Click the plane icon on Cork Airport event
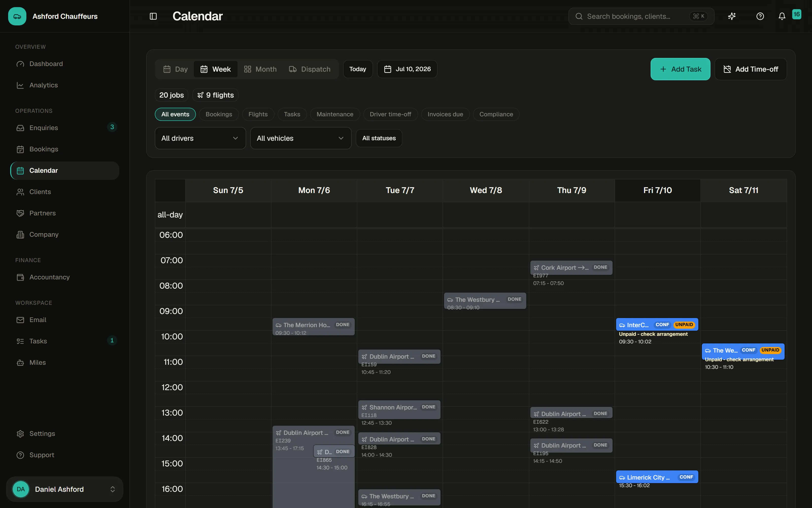The height and width of the screenshot is (508, 812). (x=536, y=268)
